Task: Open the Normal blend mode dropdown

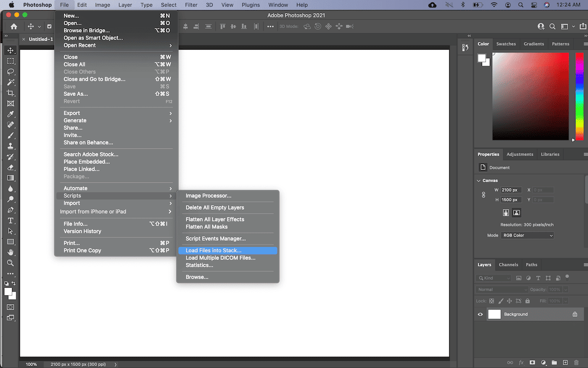Action: tap(502, 290)
